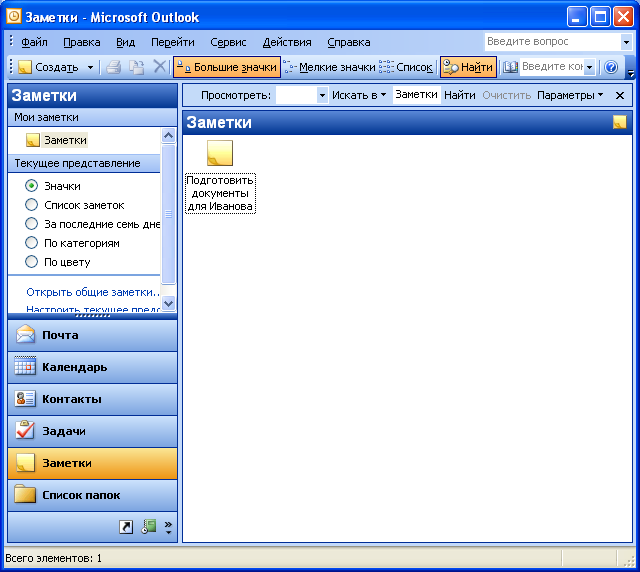Open the Edit menu

coord(82,42)
